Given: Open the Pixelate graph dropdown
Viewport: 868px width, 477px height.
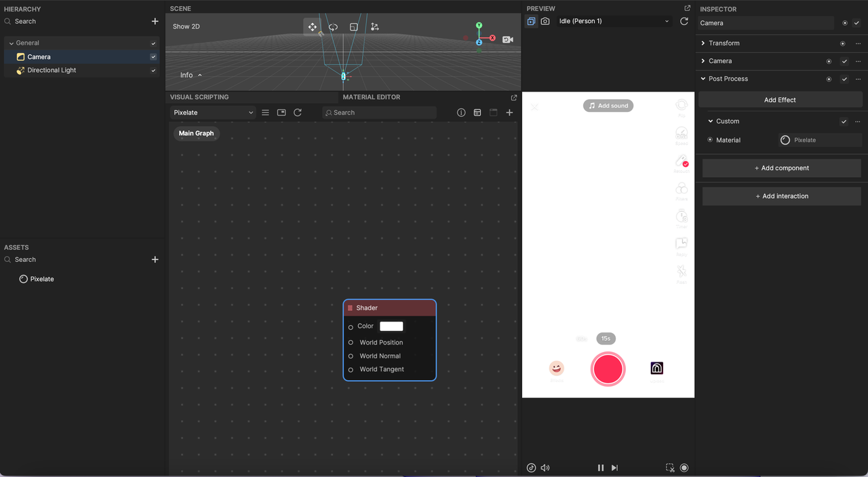Looking at the screenshot, I should (x=213, y=113).
